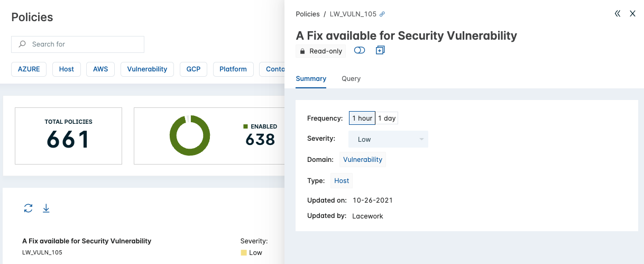Filter policies by the Vulnerability tag
Viewport: 644px width, 264px height.
(147, 69)
